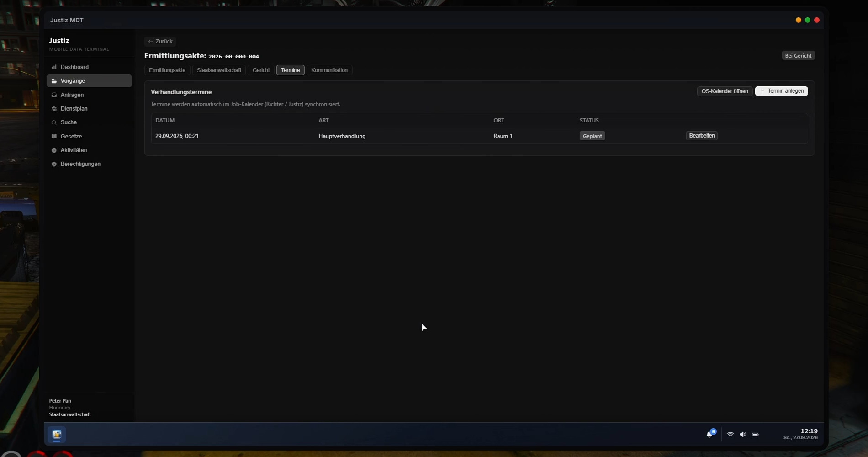Click the Justiz MDT window title
Viewport: 868px width, 457px height.
pos(67,21)
